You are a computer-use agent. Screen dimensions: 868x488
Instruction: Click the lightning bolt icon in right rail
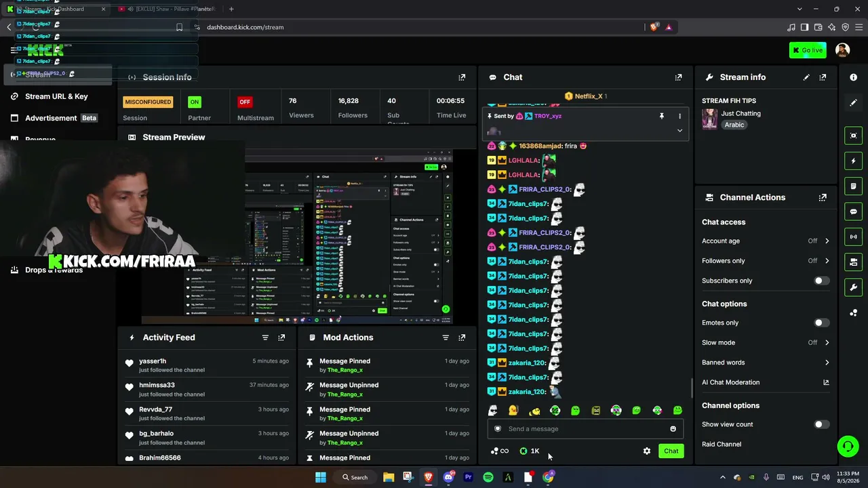[x=854, y=161]
